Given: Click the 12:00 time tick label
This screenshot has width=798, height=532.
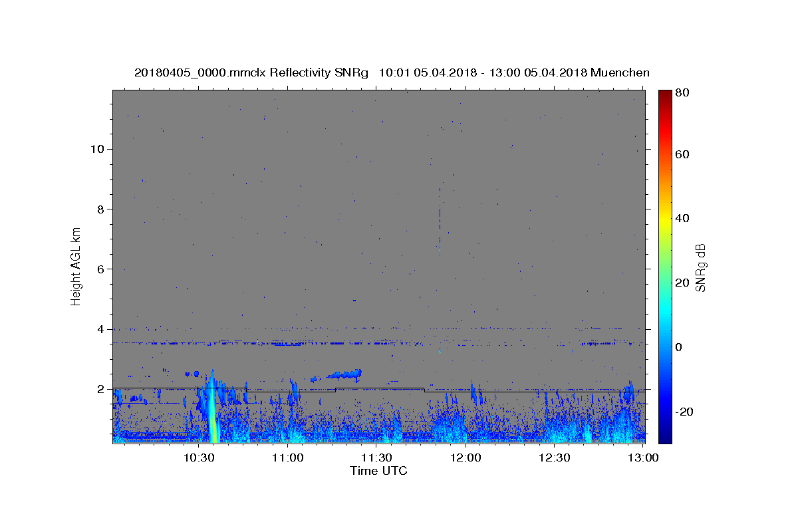Looking at the screenshot, I should click(x=465, y=458).
